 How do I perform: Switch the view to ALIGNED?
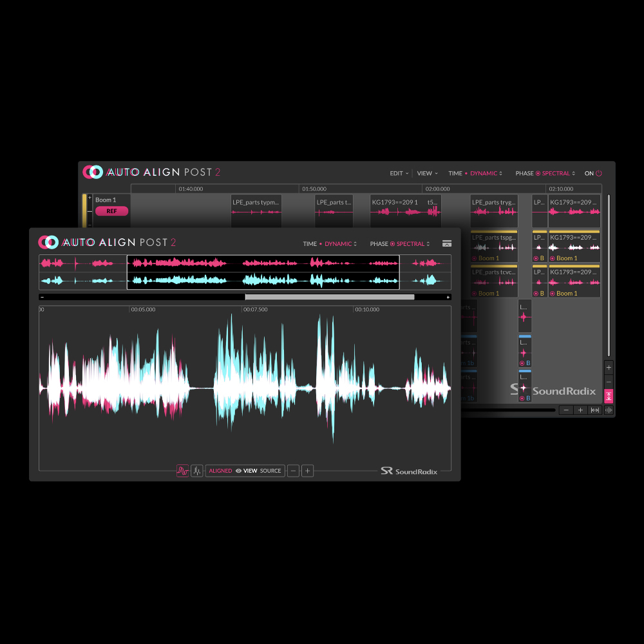220,471
